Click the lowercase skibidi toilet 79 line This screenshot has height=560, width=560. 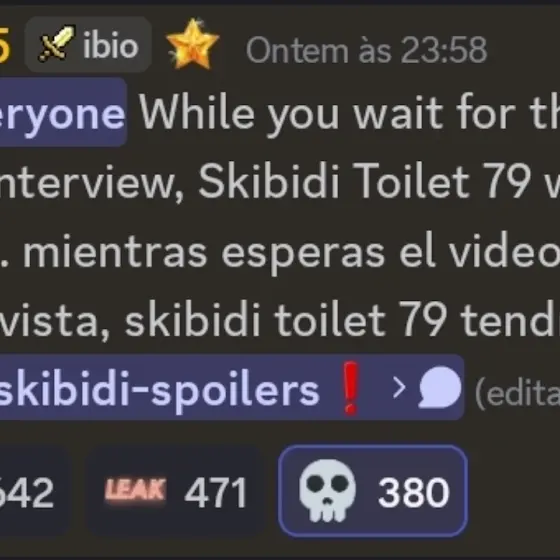280,319
